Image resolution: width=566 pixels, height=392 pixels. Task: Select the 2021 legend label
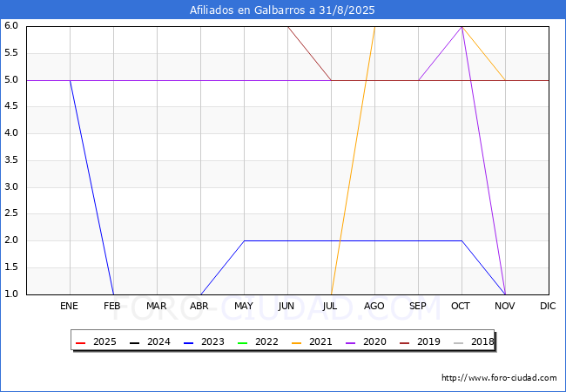320,341
